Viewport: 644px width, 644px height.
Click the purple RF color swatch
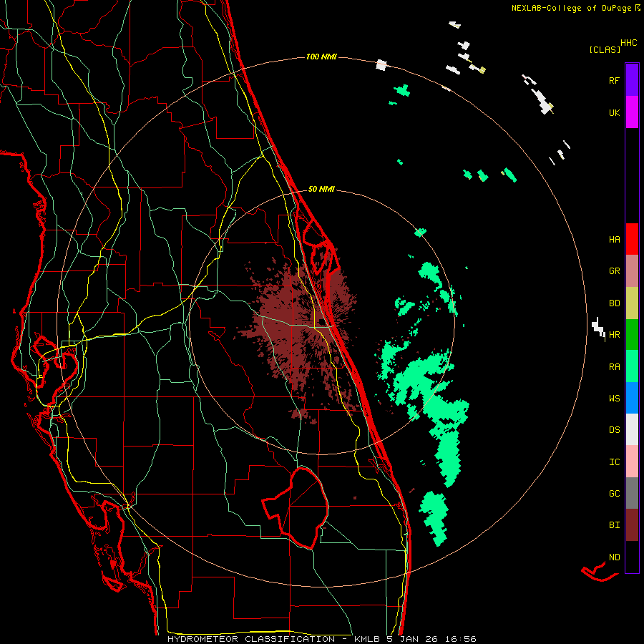pos(632,80)
